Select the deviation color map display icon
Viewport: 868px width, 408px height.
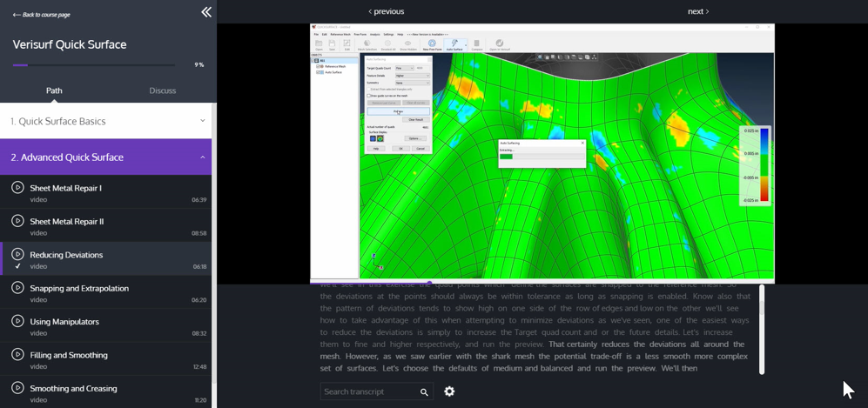380,139
